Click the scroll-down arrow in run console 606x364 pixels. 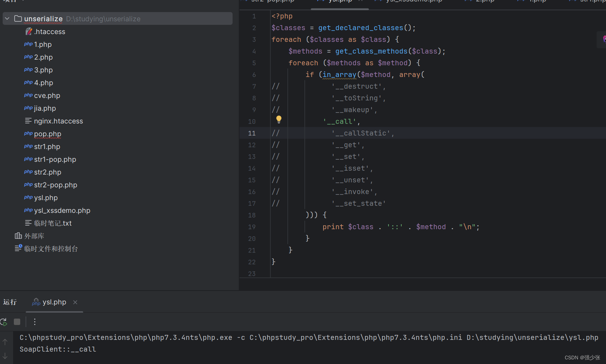(x=5, y=356)
